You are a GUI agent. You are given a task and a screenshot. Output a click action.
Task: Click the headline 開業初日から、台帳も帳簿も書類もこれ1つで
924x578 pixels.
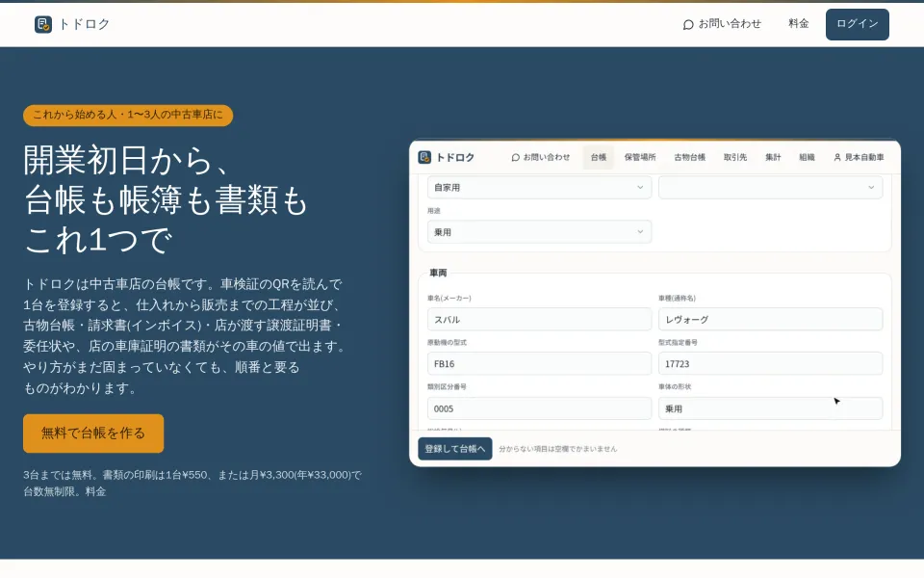pos(166,200)
